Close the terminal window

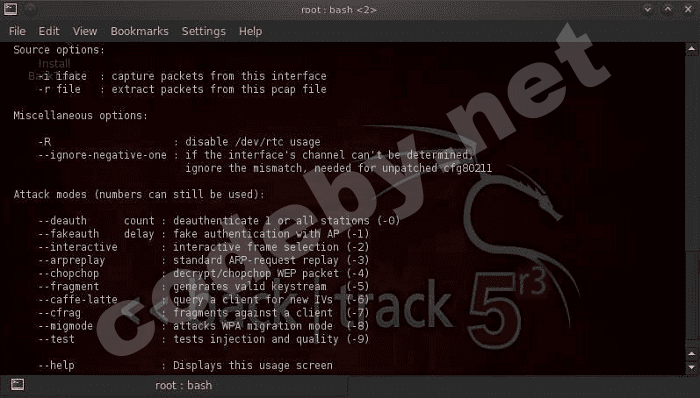coord(688,9)
